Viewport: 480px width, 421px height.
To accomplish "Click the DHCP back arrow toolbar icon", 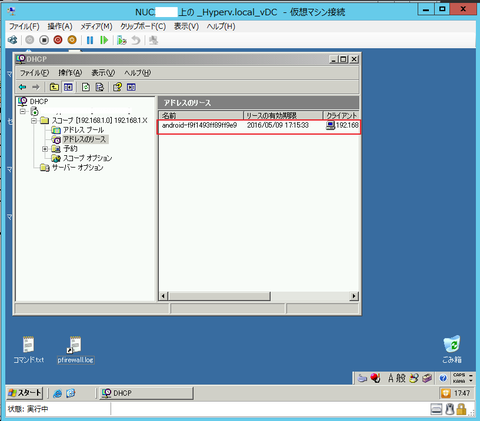I will coord(22,87).
